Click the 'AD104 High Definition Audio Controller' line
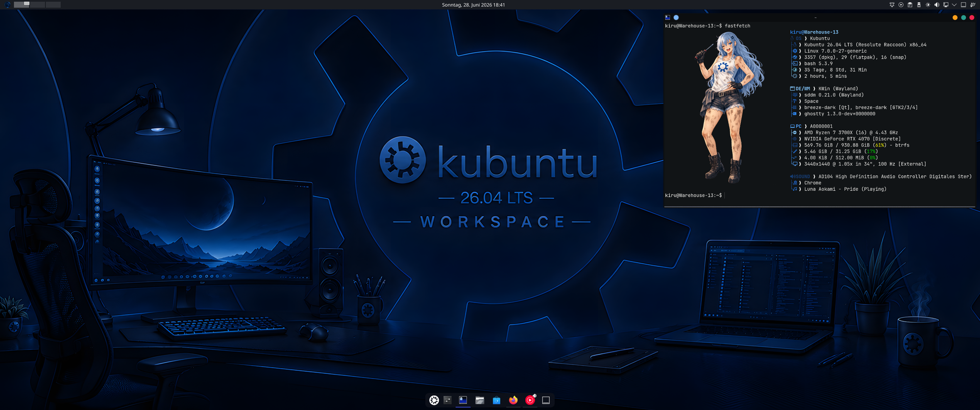 (x=895, y=177)
